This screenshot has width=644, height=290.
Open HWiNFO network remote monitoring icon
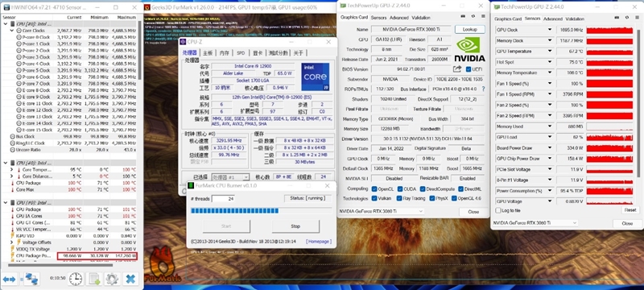tap(31, 279)
